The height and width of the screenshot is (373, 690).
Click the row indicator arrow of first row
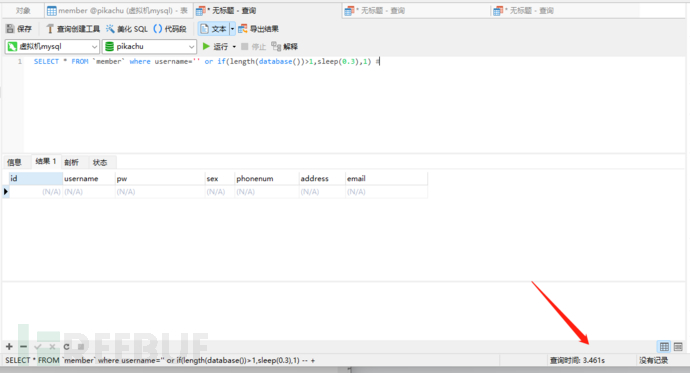pyautogui.click(x=6, y=192)
